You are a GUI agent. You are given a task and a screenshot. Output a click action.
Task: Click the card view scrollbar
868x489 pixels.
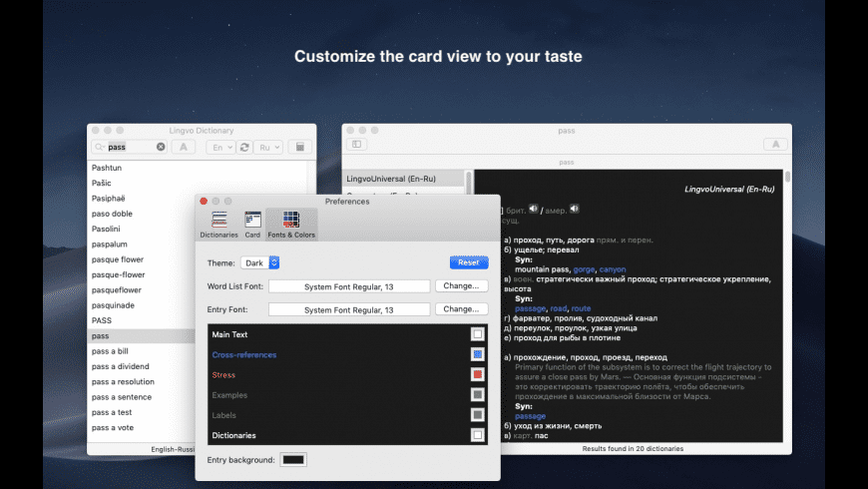(x=787, y=178)
